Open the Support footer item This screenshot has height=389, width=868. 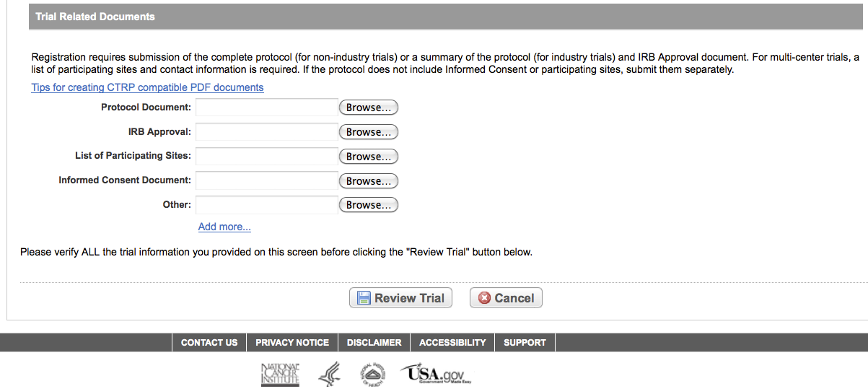click(x=525, y=343)
